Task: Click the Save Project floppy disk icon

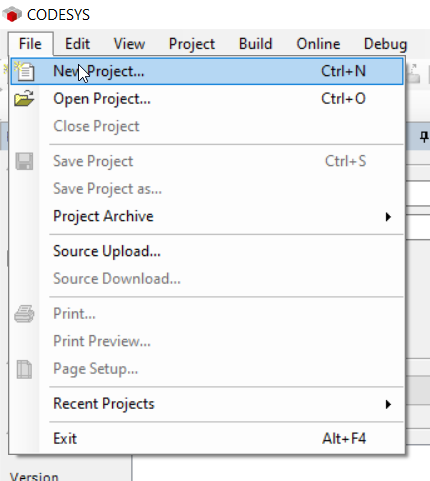Action: 24,161
